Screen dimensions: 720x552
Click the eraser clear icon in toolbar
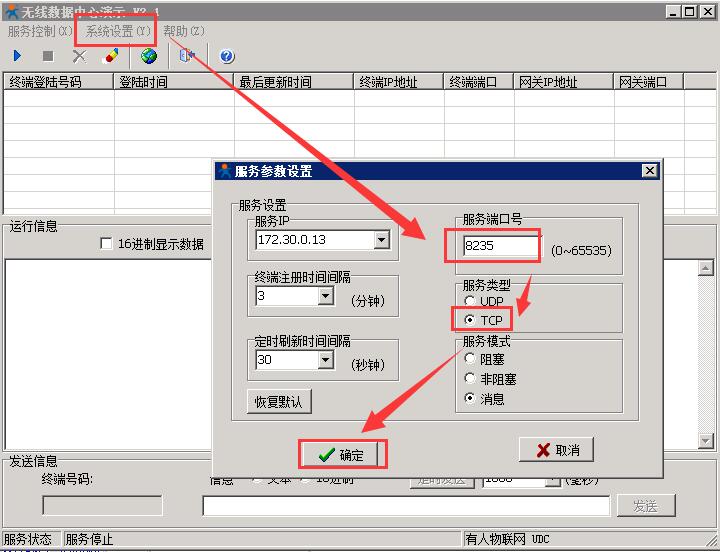[x=111, y=56]
